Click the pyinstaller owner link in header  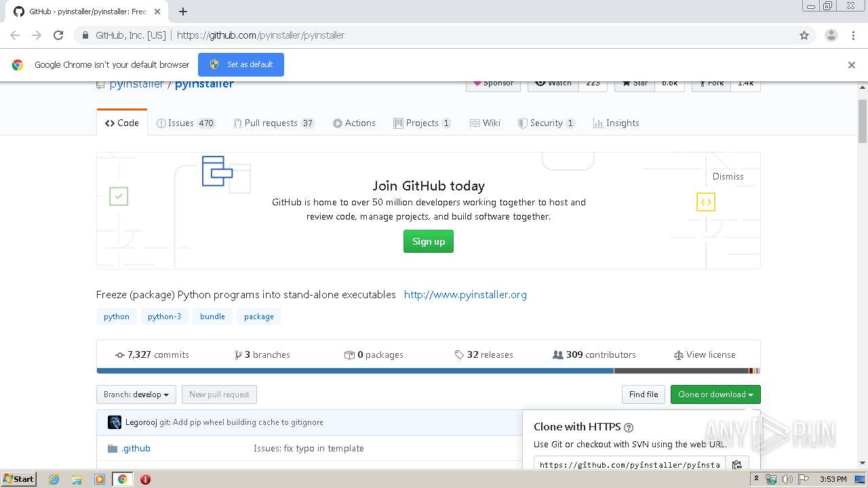[x=136, y=84]
